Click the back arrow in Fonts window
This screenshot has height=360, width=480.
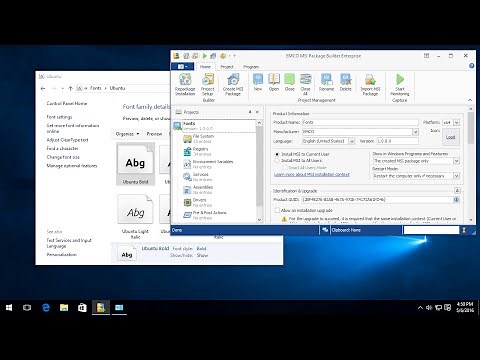43,88
